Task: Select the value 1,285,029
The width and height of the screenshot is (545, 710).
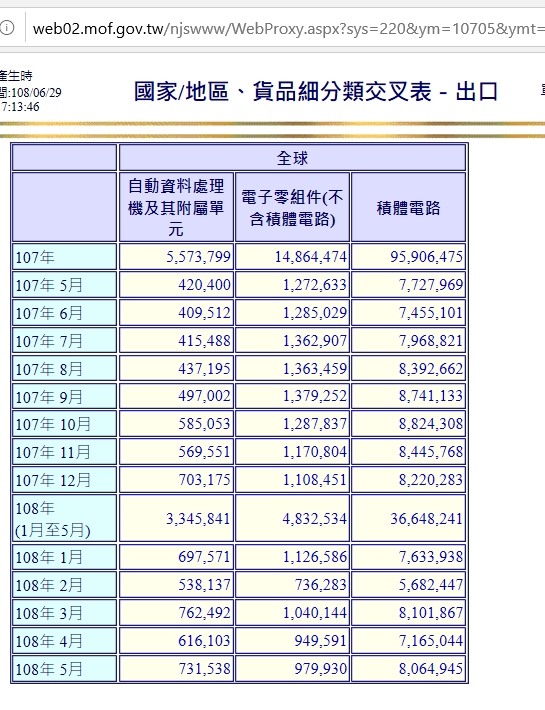Action: (315, 312)
